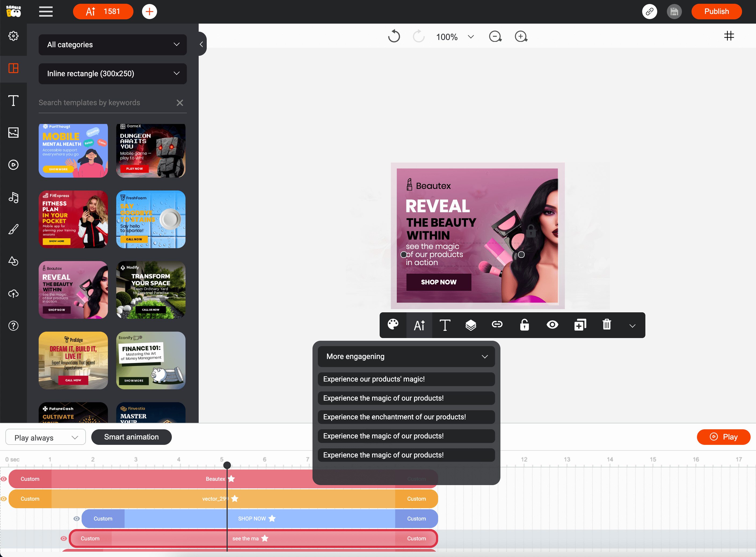Image resolution: width=756 pixels, height=557 pixels.
Task: Click the undo arrow
Action: (x=394, y=36)
